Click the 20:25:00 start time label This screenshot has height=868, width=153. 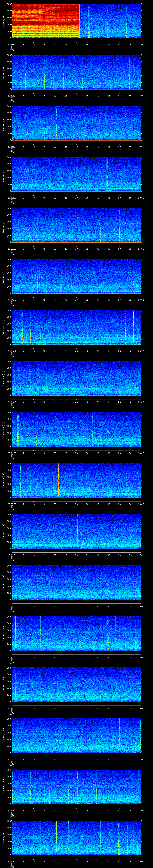click(x=12, y=504)
